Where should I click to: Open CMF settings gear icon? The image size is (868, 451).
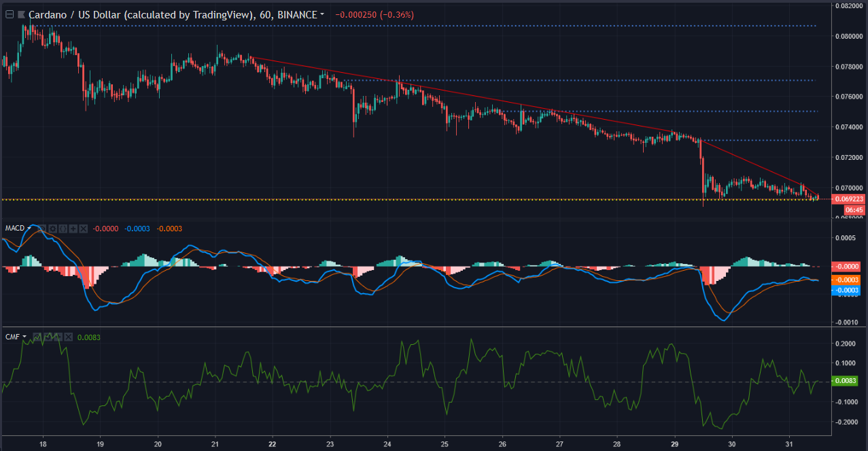pos(48,337)
